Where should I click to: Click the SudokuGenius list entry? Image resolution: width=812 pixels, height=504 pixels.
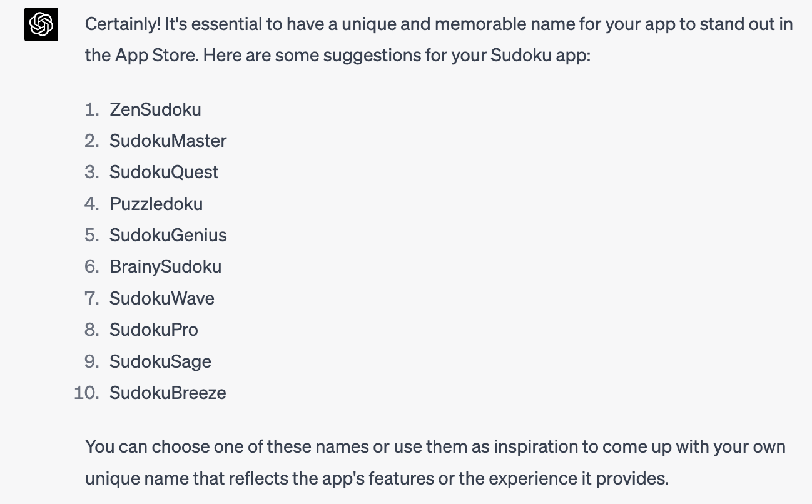pyautogui.click(x=168, y=235)
